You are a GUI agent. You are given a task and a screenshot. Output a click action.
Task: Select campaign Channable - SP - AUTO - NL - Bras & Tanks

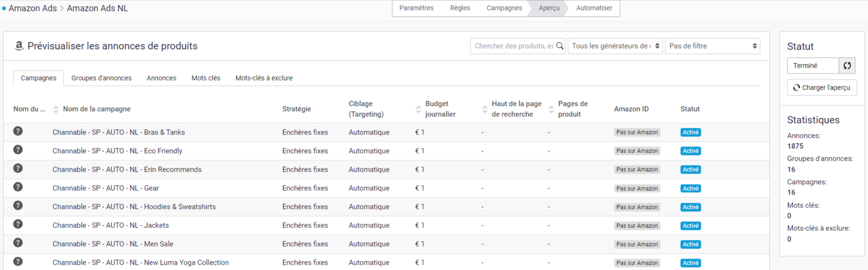(118, 132)
